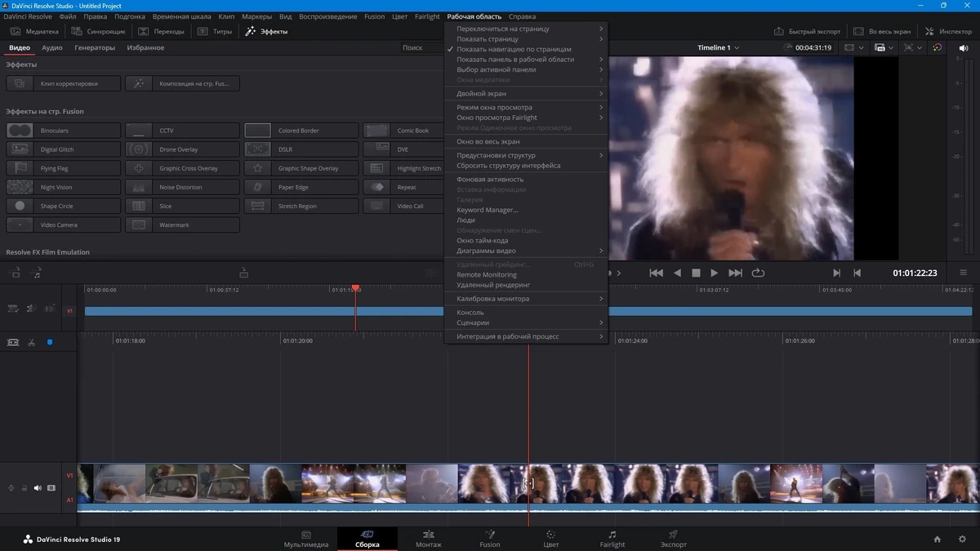
Task: Open project settings gear icon
Action: click(963, 539)
